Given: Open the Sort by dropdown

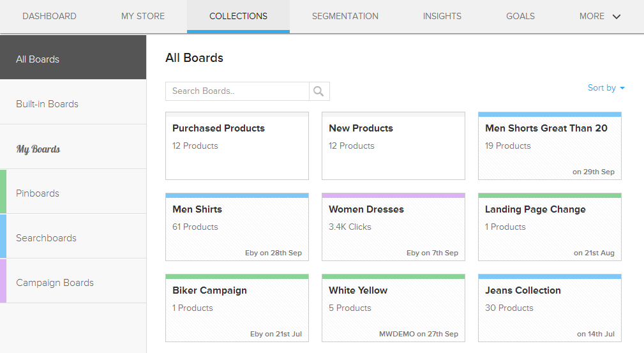Looking at the screenshot, I should (x=606, y=88).
